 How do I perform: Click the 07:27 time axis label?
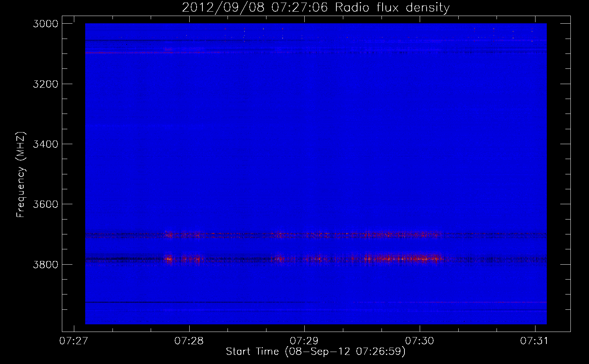click(x=74, y=341)
